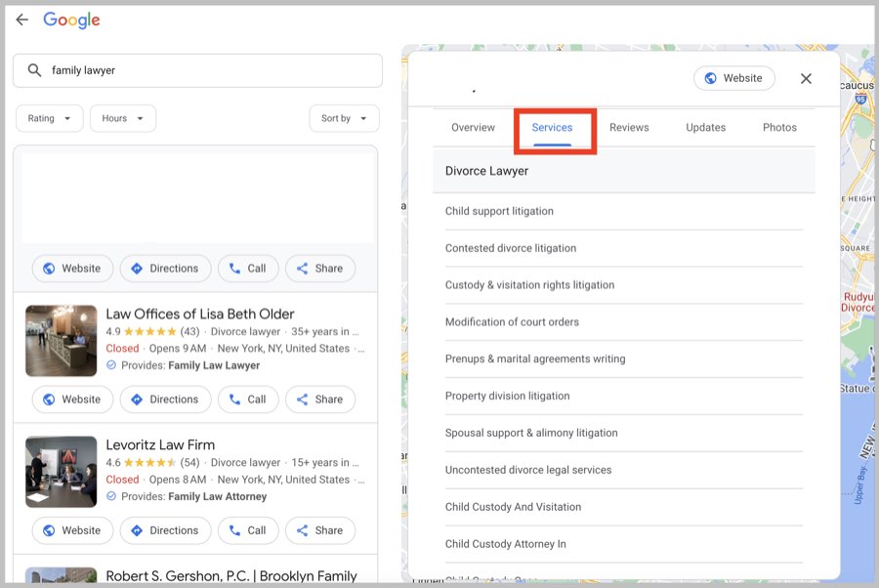The height and width of the screenshot is (588, 879).
Task: Click Lisa Beth Older 4.9 star rating
Action: tap(152, 332)
